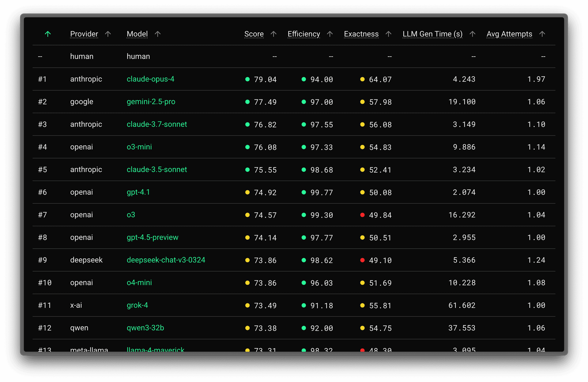Click sort arrow beside LLM Gen Time

[x=473, y=34]
